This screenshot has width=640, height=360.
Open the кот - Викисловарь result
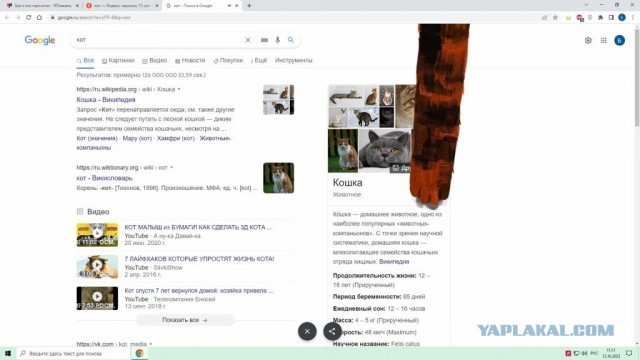[104, 178]
